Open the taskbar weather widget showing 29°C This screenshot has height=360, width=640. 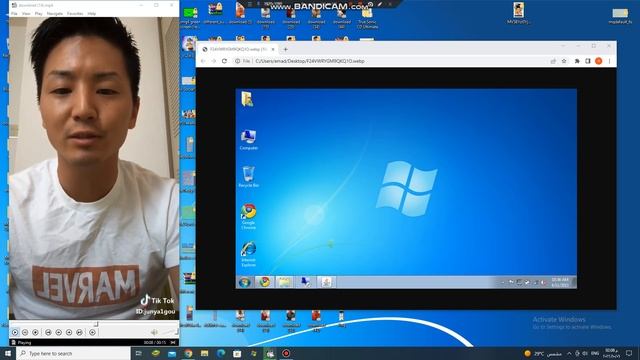coord(542,353)
